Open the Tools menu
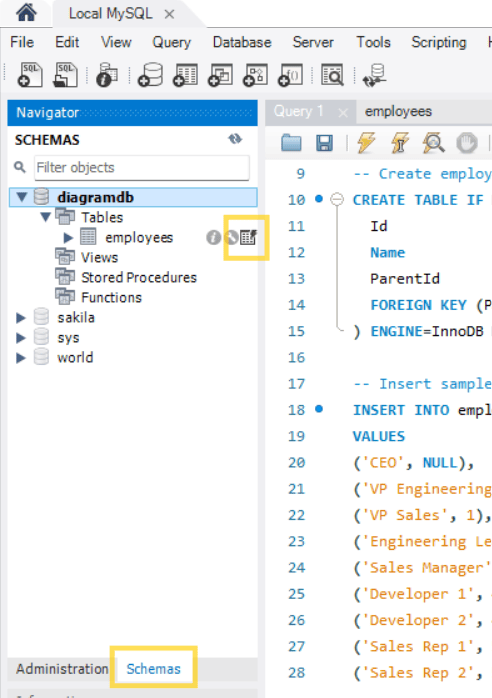This screenshot has width=492, height=698. click(373, 42)
